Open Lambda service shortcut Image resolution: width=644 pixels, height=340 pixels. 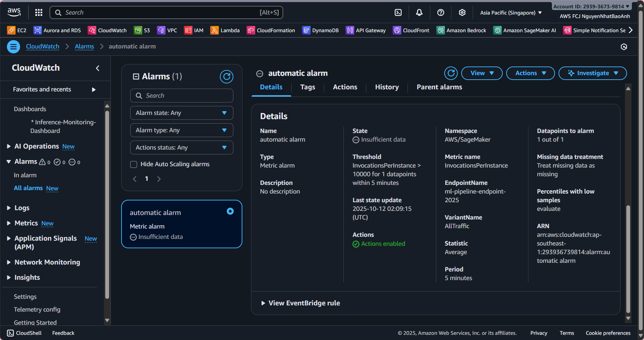225,30
